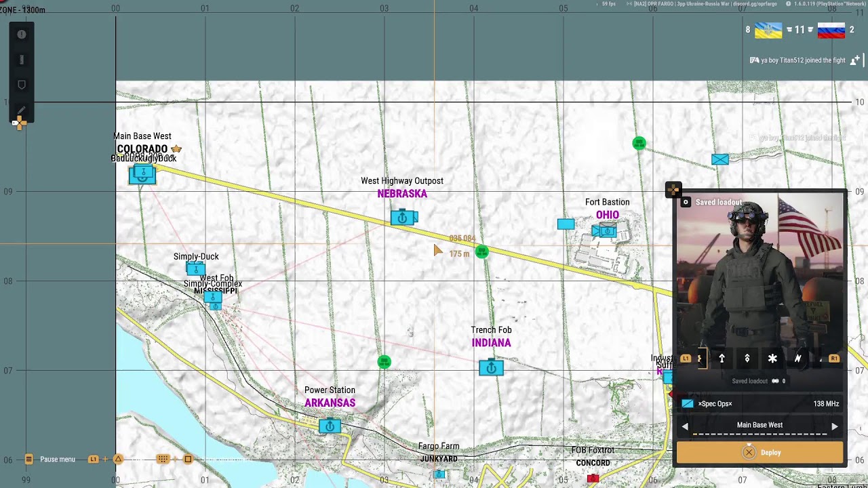Viewport: 868px width, 488px height.
Task: Open the Pause menu
Action: (x=51, y=459)
